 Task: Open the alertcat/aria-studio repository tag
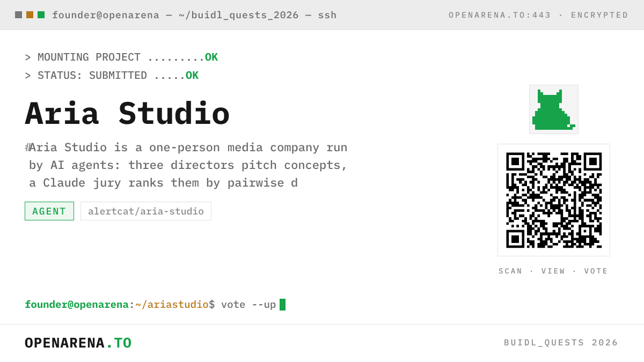(146, 211)
